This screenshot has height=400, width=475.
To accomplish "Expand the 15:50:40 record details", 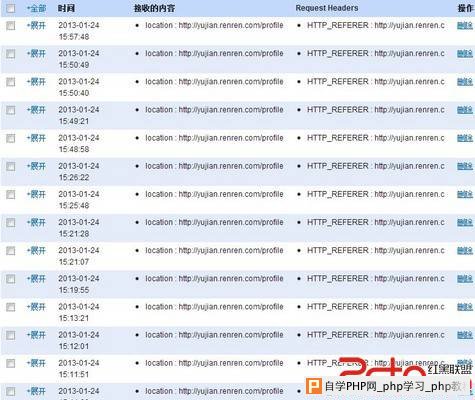I will coord(36,82).
